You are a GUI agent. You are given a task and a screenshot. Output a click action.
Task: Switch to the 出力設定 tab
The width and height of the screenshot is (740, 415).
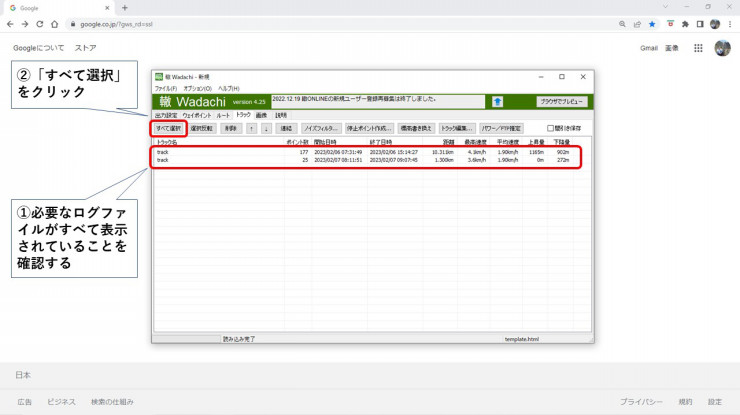click(x=166, y=115)
